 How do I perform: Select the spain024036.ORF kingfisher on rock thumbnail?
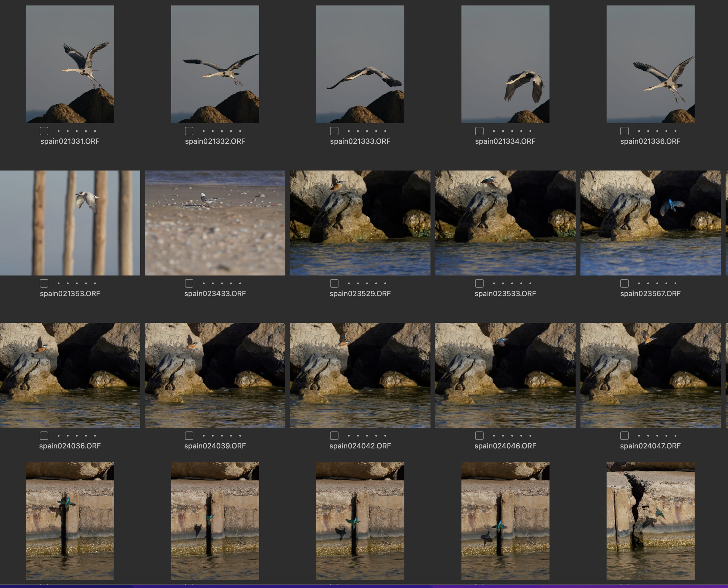point(70,375)
